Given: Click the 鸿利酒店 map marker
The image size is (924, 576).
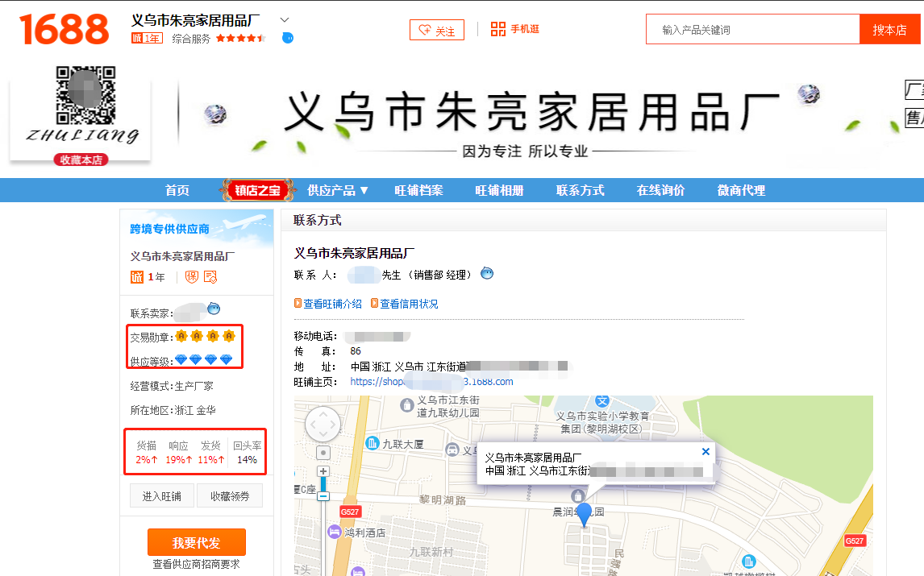Looking at the screenshot, I should point(334,532).
